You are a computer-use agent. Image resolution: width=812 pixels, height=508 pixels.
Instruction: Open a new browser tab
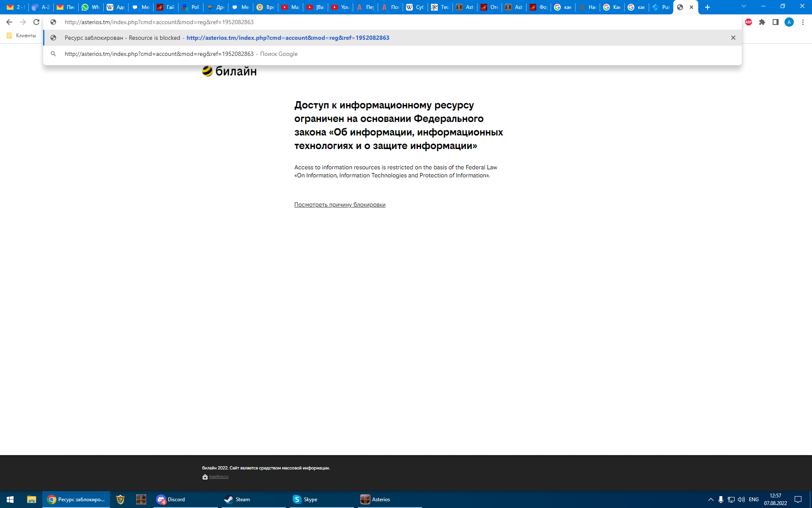click(708, 7)
